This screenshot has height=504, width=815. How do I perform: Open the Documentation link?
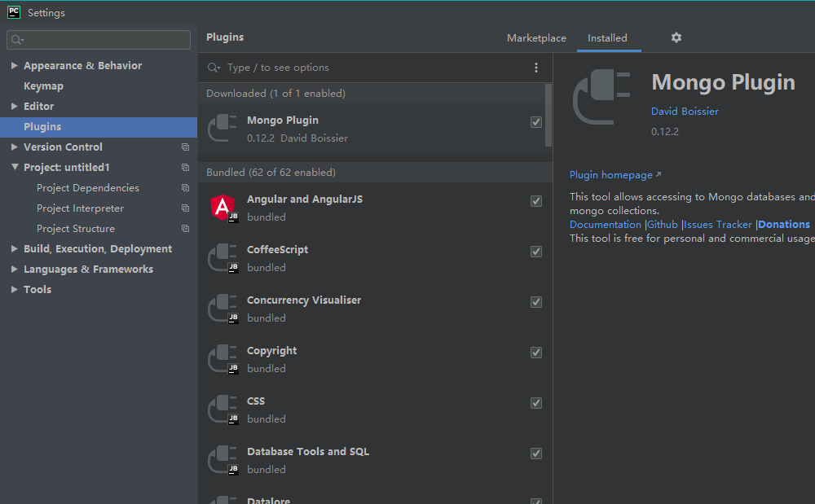pos(605,224)
